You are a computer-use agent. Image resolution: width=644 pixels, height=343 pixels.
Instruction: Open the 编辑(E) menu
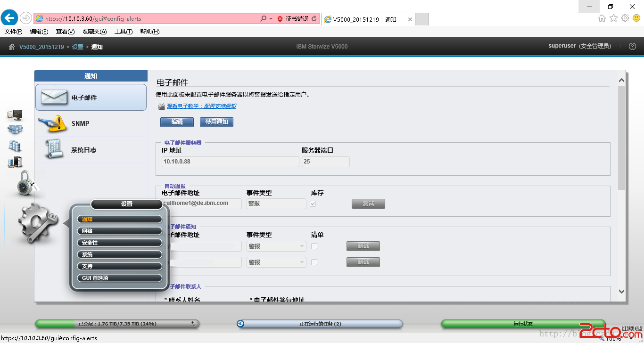(39, 32)
